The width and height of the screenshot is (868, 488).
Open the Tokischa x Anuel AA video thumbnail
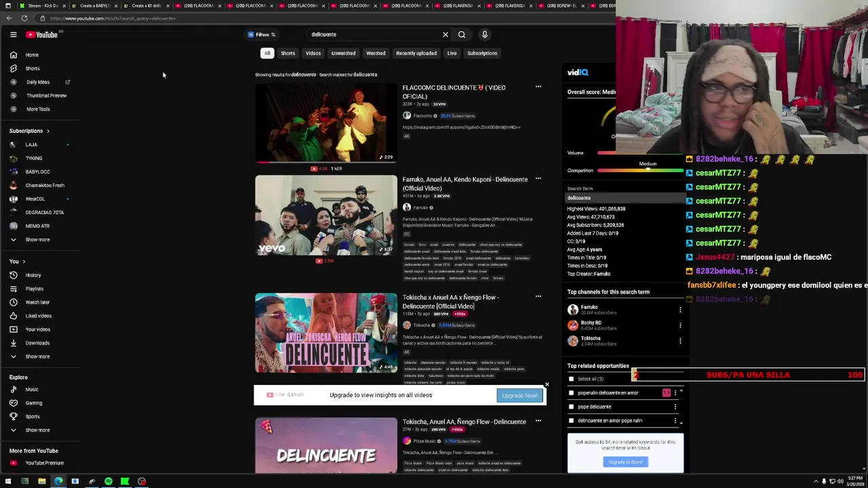pos(326,333)
